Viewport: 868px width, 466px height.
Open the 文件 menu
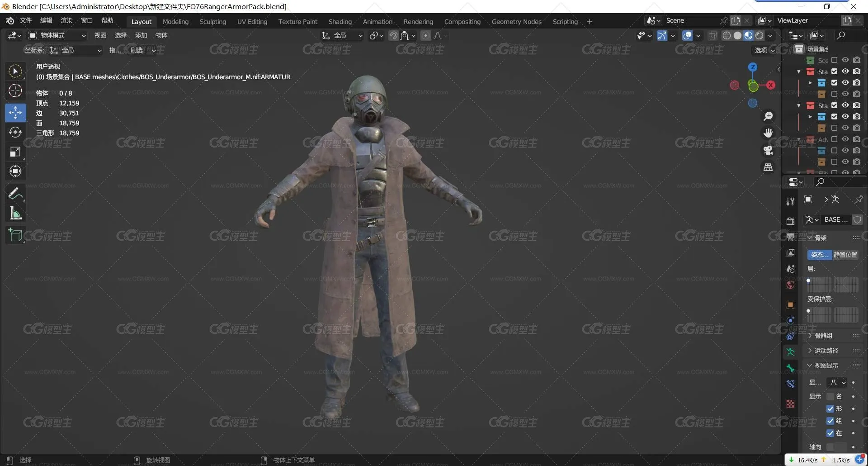(x=26, y=21)
